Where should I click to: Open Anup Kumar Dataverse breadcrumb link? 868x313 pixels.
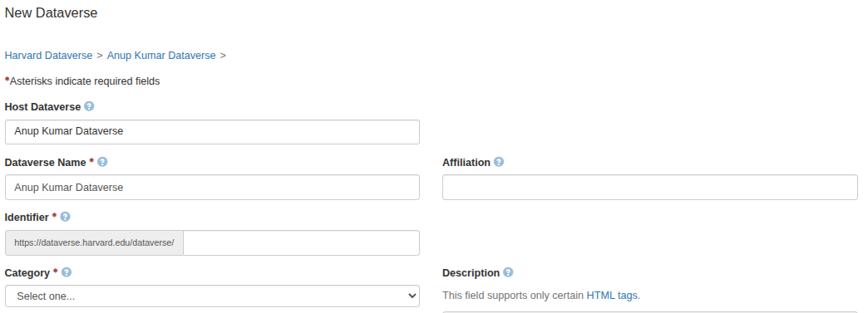pyautogui.click(x=161, y=56)
